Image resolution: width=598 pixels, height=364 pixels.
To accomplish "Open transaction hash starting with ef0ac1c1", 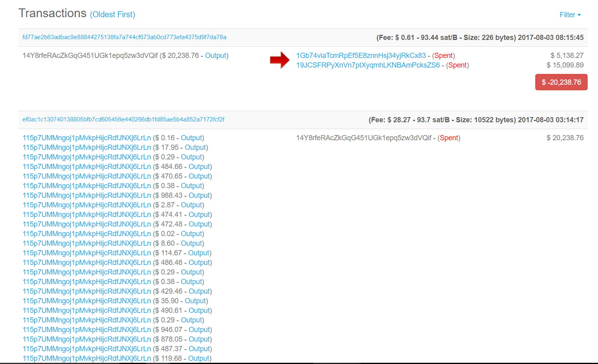I will point(123,119).
